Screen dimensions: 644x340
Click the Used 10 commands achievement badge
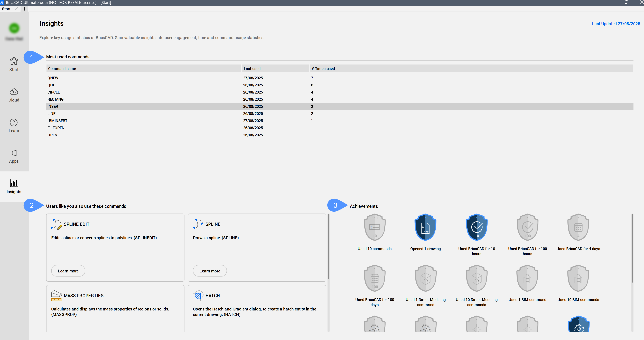click(375, 227)
